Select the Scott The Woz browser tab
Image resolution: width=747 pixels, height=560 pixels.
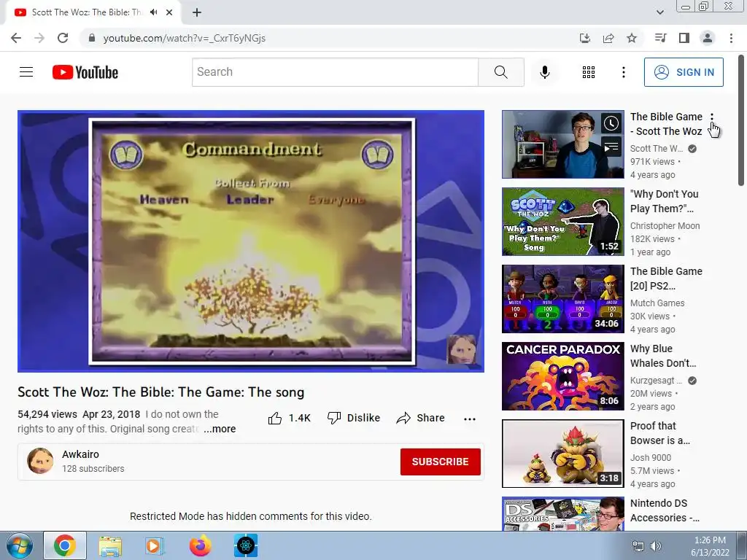[x=93, y=12]
